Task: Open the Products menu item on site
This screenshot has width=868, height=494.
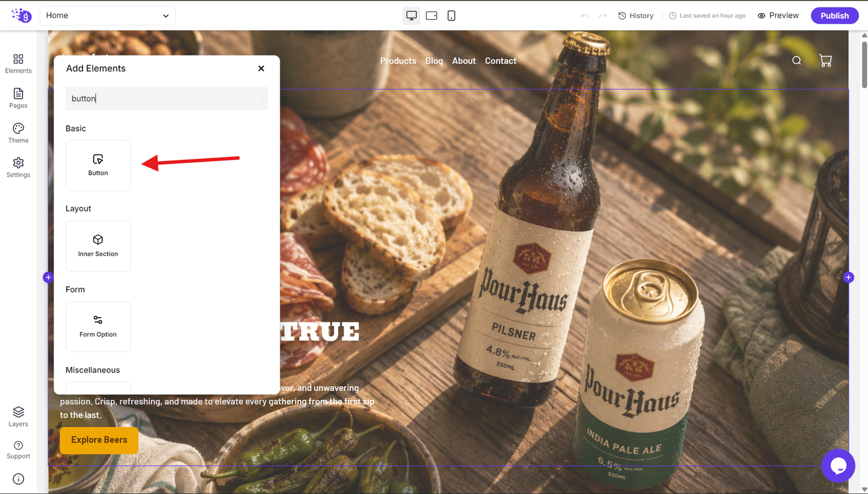Action: (398, 61)
